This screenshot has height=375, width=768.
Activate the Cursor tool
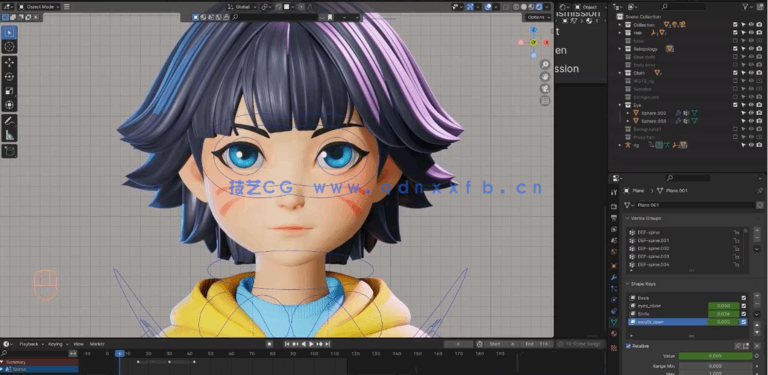(9, 47)
